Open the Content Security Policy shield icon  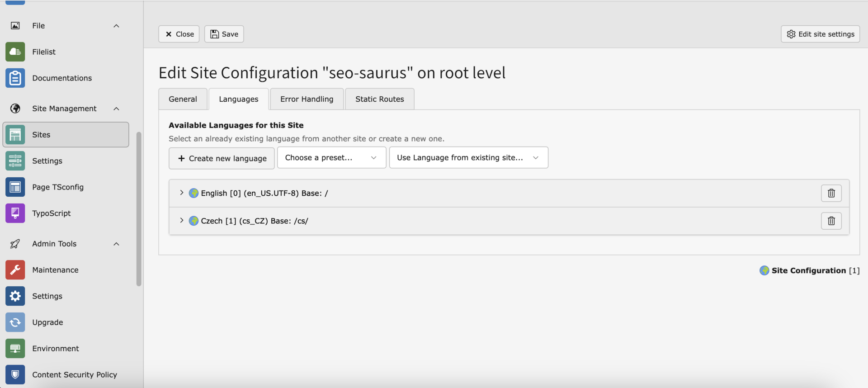pyautogui.click(x=15, y=374)
